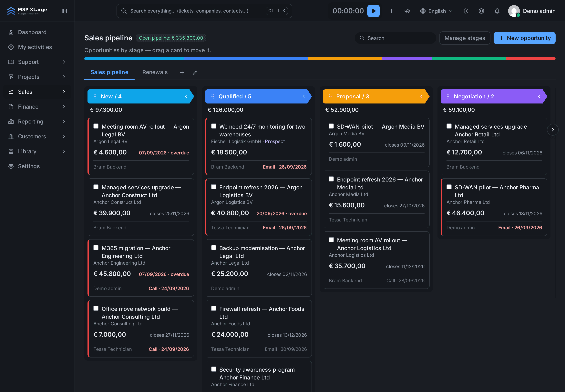Click the orange Proposal segment of pipeline bar
The height and width of the screenshot is (392, 565).
click(x=345, y=59)
